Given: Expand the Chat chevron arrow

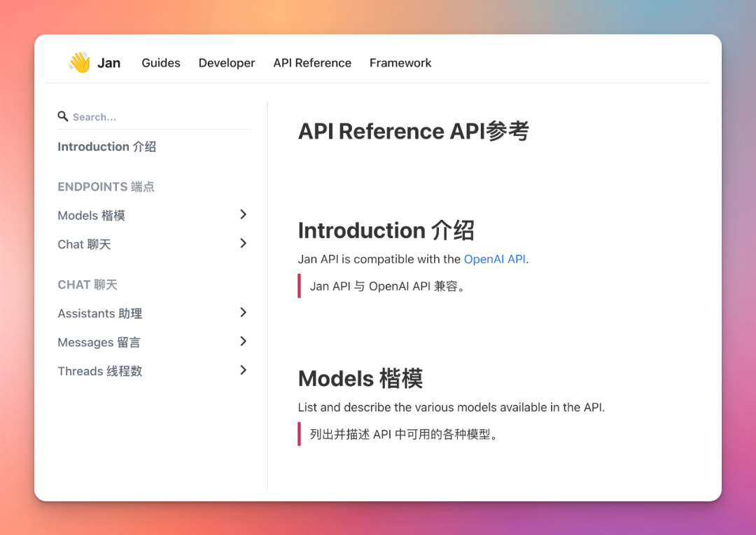Looking at the screenshot, I should click(x=243, y=243).
